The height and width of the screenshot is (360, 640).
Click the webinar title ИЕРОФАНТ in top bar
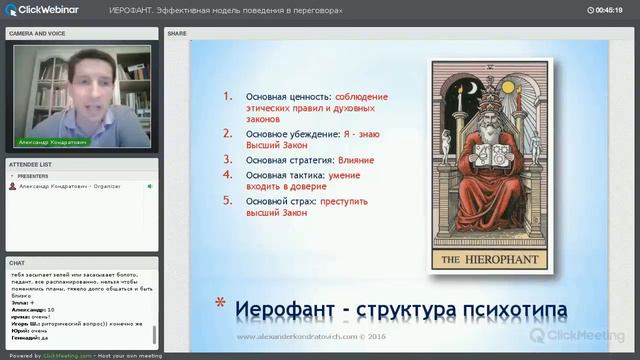coord(226,11)
